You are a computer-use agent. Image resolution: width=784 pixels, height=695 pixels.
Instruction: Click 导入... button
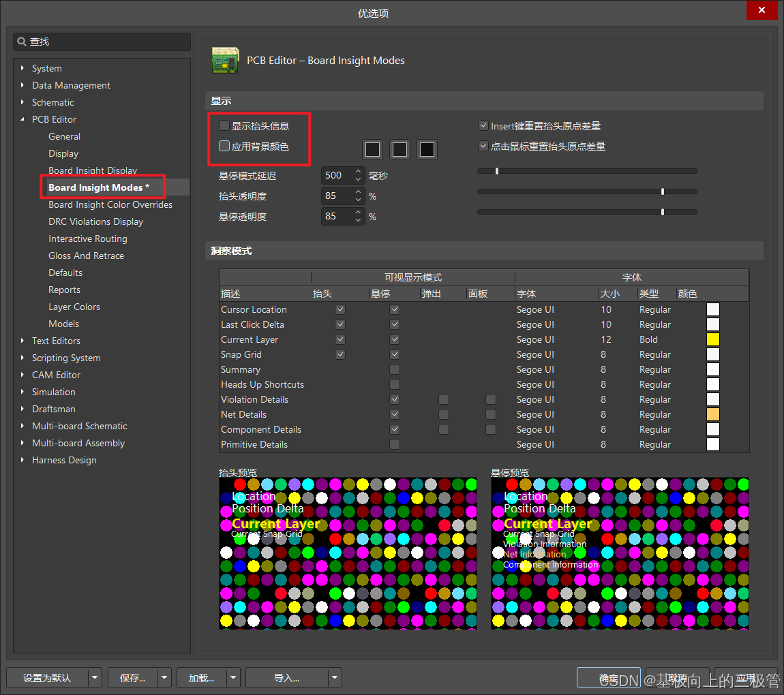(x=287, y=678)
